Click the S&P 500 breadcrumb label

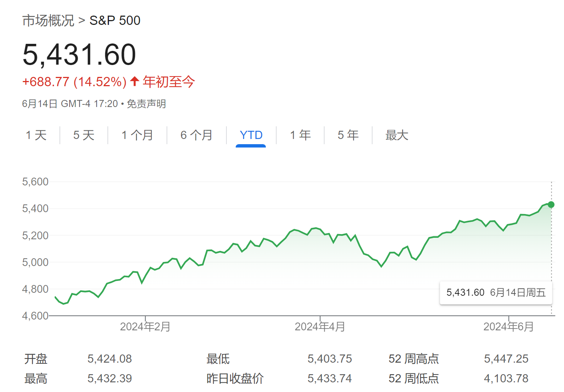[x=115, y=20]
